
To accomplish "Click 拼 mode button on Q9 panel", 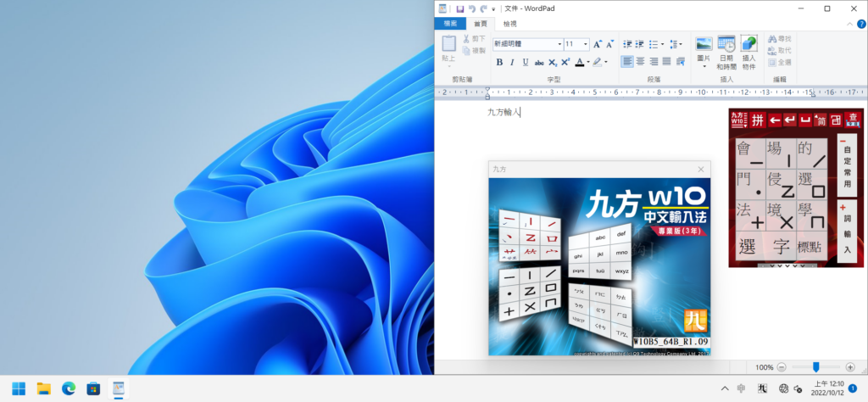I will 759,119.
